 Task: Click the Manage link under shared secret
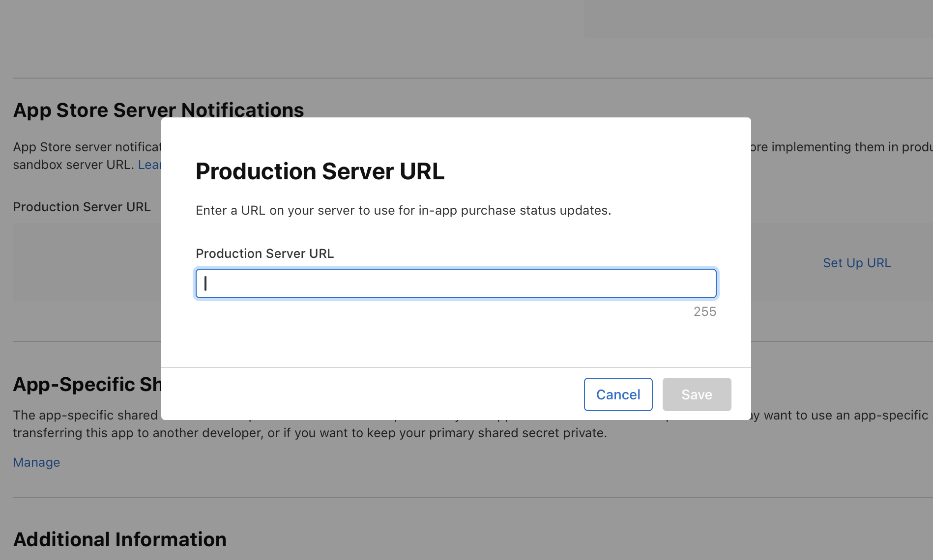[x=36, y=462]
